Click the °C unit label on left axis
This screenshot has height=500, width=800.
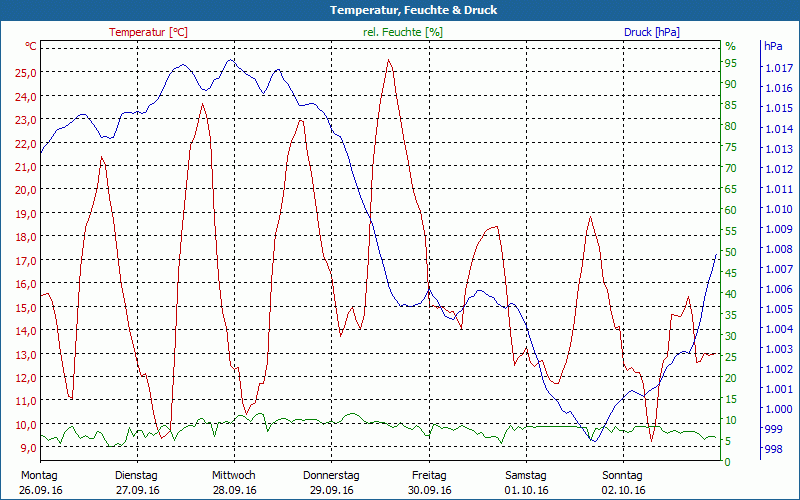pyautogui.click(x=31, y=46)
